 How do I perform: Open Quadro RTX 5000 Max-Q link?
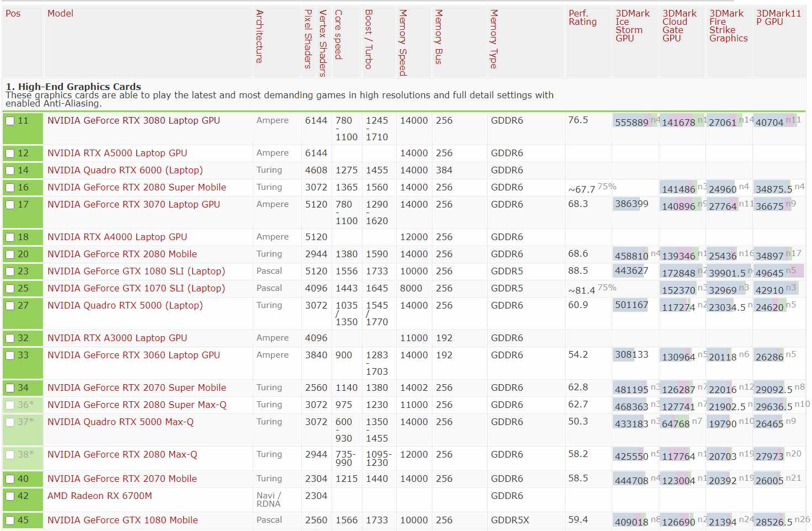tap(120, 422)
